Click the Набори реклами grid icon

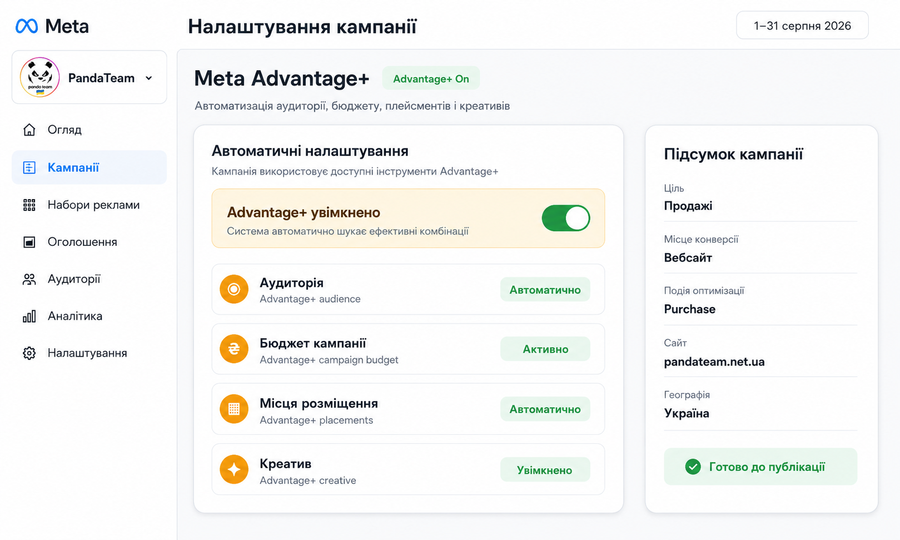coord(29,205)
